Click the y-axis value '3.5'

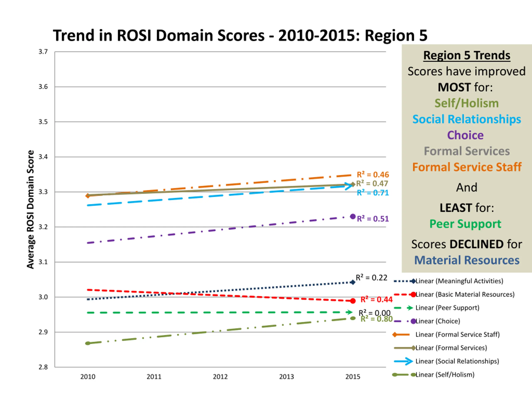click(x=43, y=122)
